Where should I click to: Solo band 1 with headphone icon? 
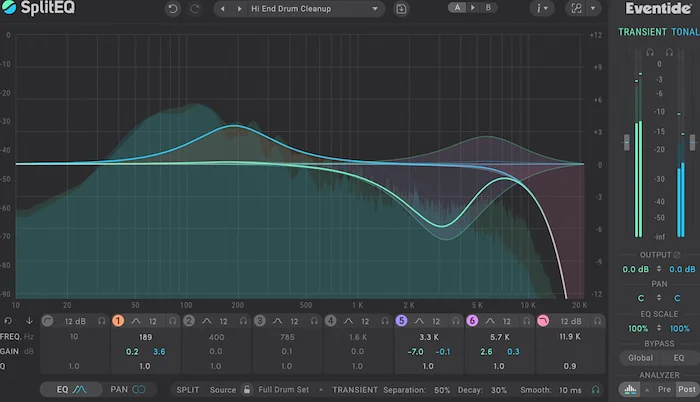tap(173, 321)
